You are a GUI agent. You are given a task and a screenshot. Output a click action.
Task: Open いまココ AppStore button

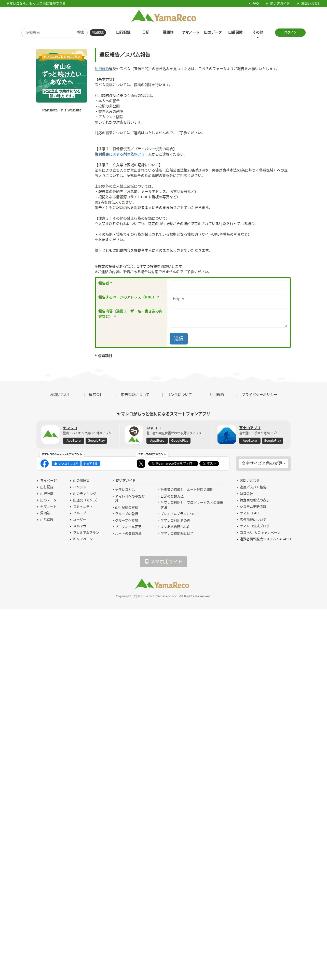point(157,441)
